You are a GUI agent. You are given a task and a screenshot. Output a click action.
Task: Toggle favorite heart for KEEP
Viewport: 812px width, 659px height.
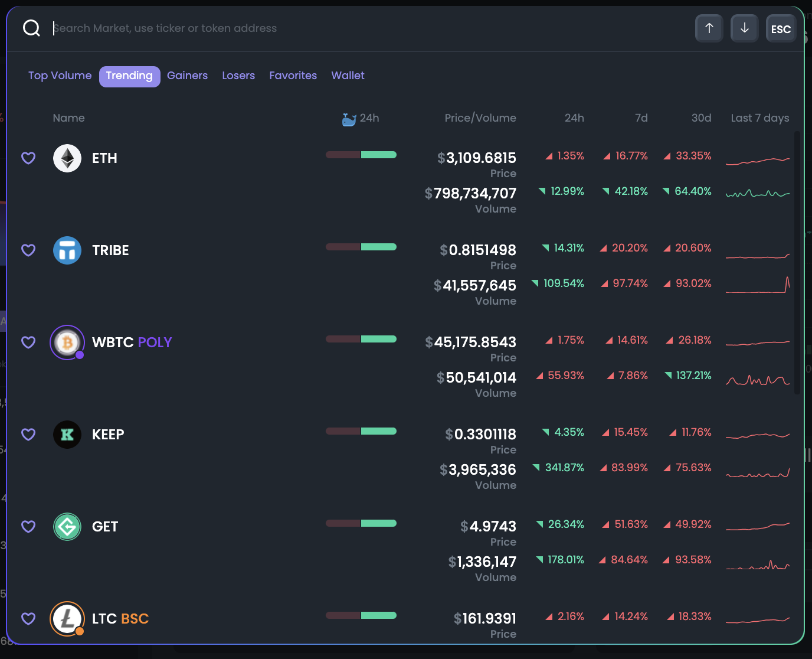point(28,435)
